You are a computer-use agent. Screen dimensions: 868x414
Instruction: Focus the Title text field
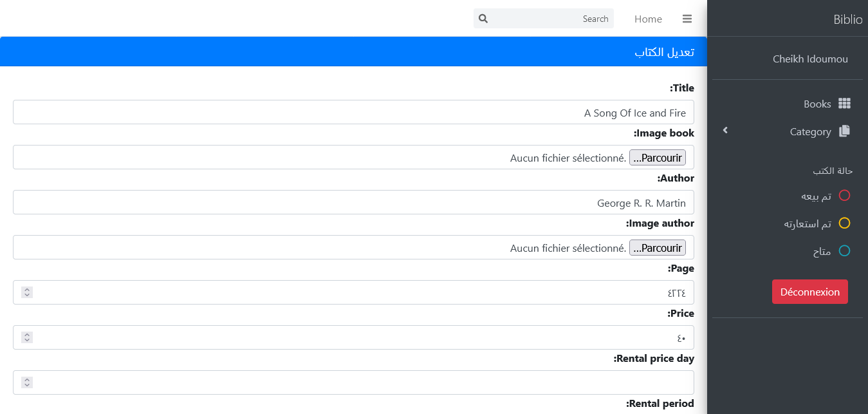coord(353,113)
